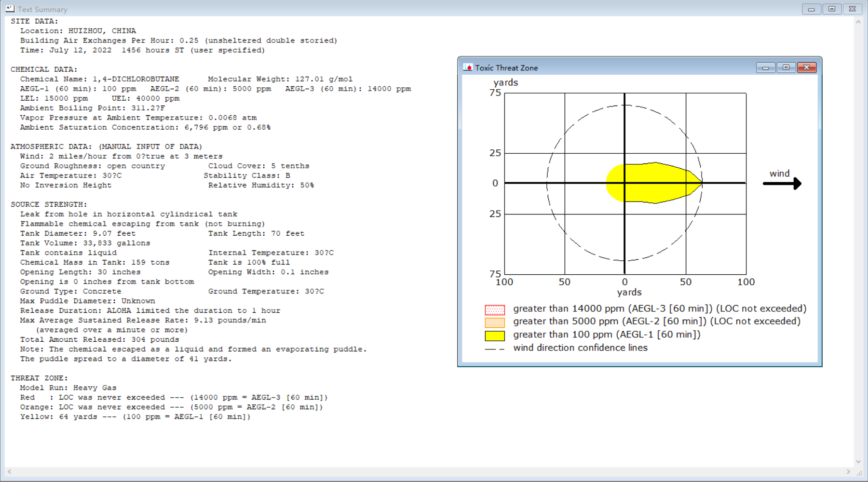Click "Vapor Pressure at Ambient Temperature: 0.0068 atm"

pos(138,118)
